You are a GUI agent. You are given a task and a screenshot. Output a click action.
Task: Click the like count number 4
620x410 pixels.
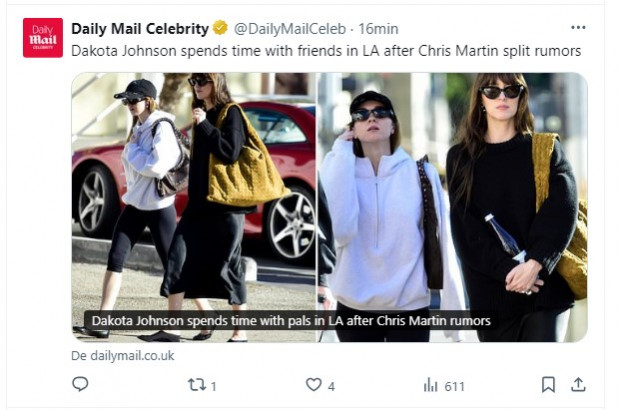pos(331,386)
